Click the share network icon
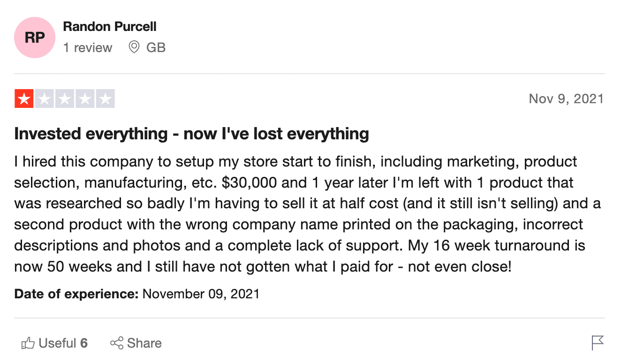Image resolution: width=621 pixels, height=364 pixels. [x=117, y=343]
